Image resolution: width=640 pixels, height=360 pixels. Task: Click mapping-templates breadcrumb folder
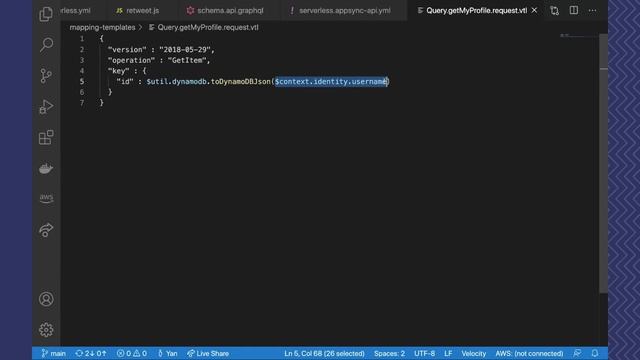(x=102, y=27)
